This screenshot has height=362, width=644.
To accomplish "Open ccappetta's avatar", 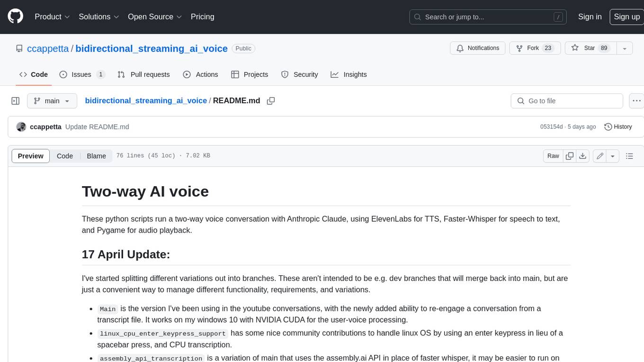I will click(21, 127).
